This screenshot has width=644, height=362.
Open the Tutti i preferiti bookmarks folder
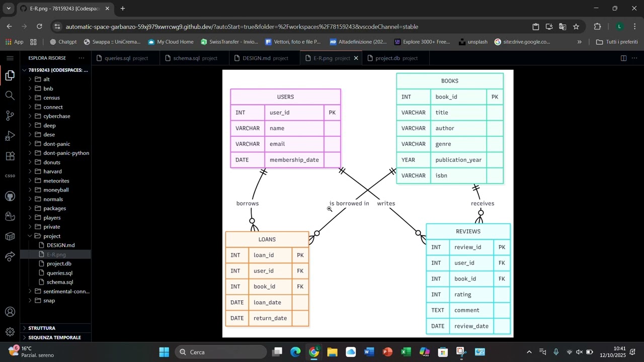[616, 42]
